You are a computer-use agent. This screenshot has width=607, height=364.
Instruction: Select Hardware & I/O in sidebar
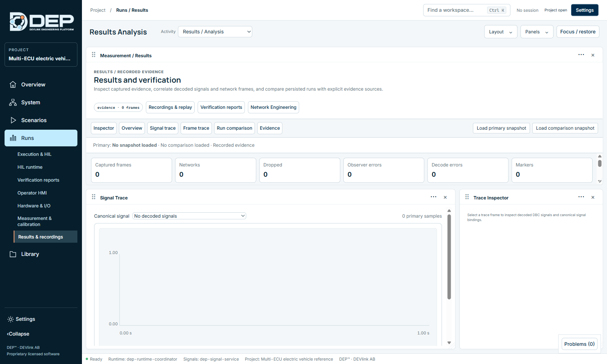click(x=34, y=206)
